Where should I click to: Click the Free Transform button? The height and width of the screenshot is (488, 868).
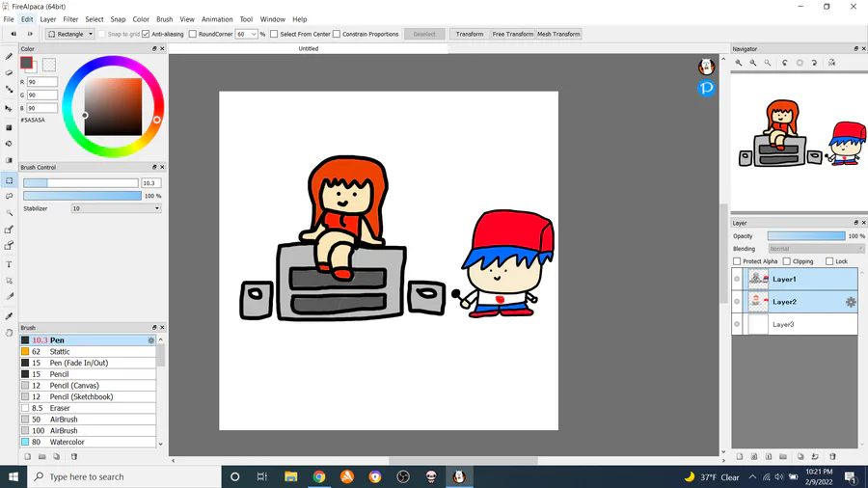coord(513,35)
